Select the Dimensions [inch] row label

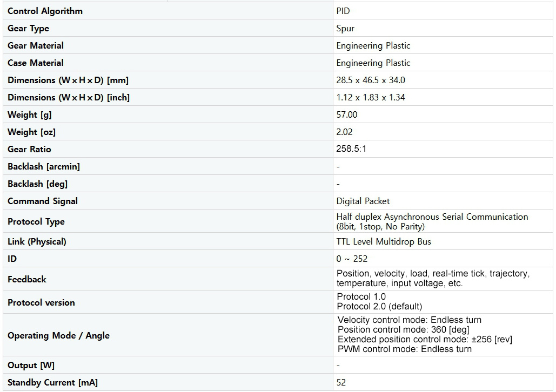click(x=69, y=97)
